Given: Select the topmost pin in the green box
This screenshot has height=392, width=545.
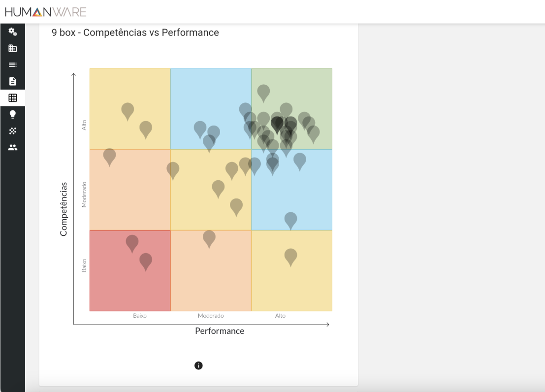Looking at the screenshot, I should tap(263, 92).
